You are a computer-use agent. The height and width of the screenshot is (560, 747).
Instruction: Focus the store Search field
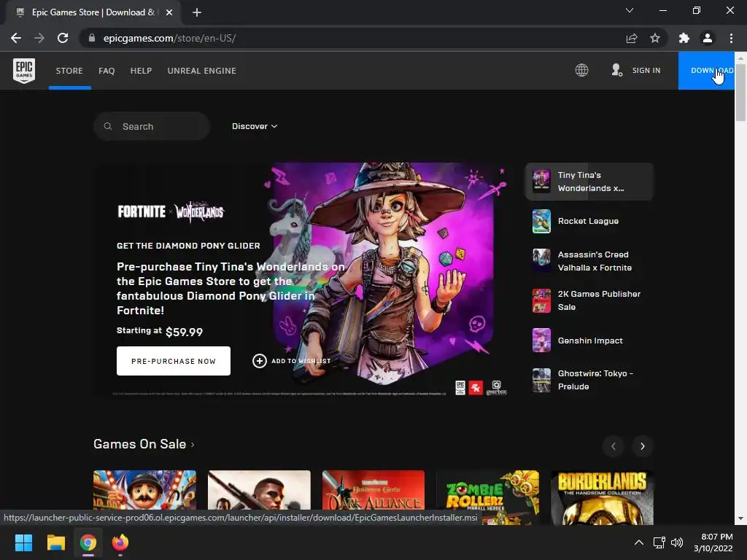[152, 126]
